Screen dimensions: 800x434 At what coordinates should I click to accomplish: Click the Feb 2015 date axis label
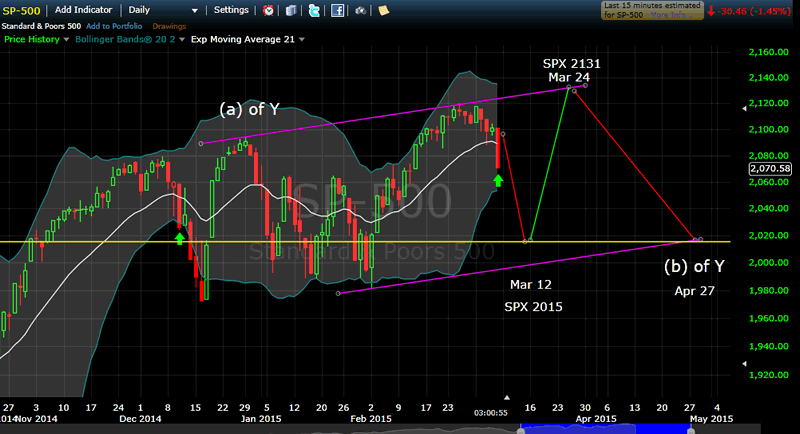371,419
